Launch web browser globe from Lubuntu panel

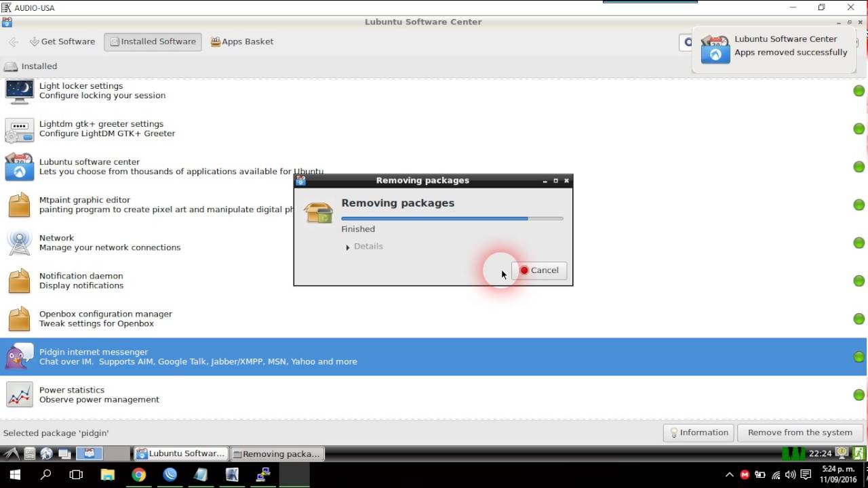point(47,453)
